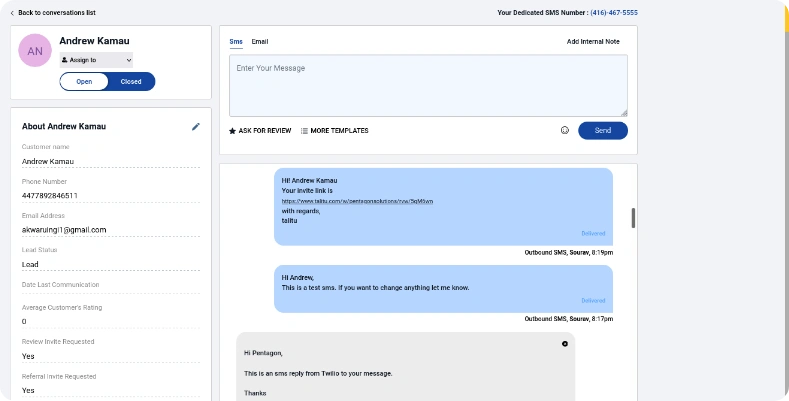The image size is (789, 401).
Task: Open the emoji picker smiley icon
Action: [564, 131]
